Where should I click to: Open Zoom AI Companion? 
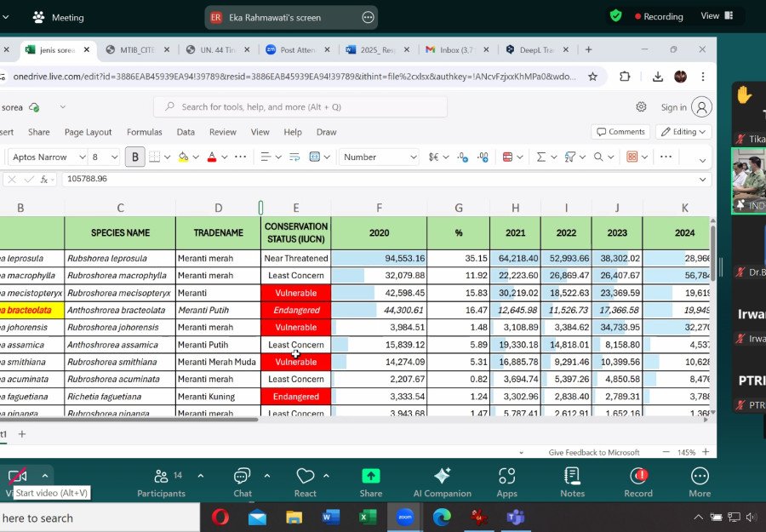coord(442,477)
